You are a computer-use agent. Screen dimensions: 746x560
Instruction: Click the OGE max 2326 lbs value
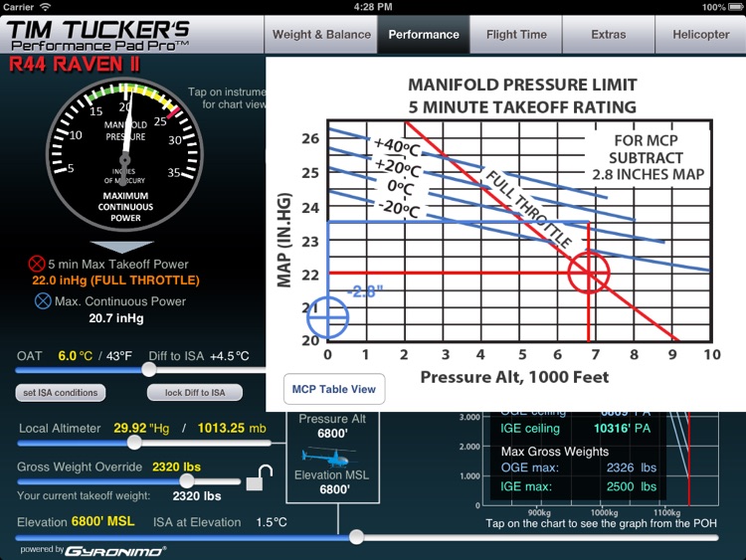pyautogui.click(x=632, y=467)
